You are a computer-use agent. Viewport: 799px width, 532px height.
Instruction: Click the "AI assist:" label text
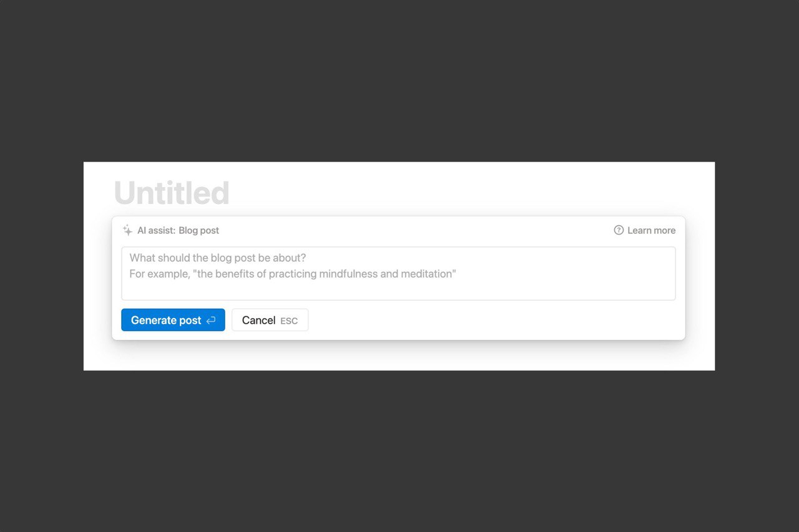pyautogui.click(x=156, y=230)
